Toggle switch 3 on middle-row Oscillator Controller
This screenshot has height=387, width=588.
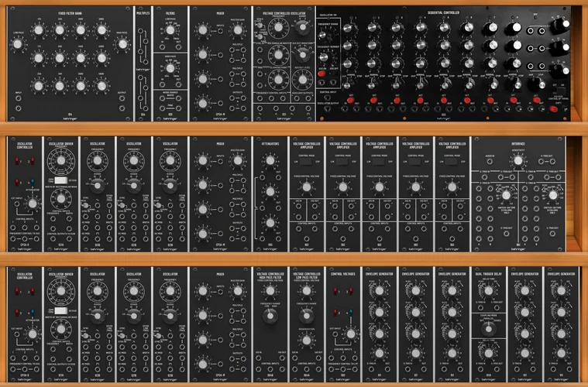click(x=16, y=183)
